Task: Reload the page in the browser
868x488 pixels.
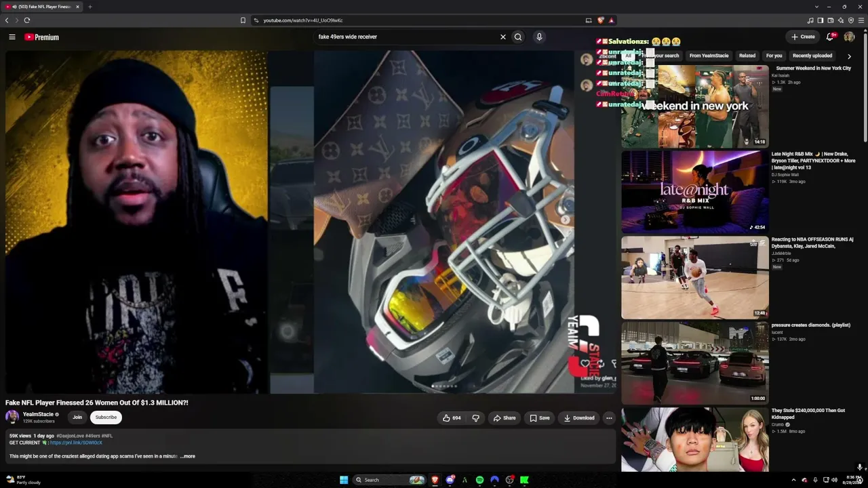Action: tap(27, 20)
